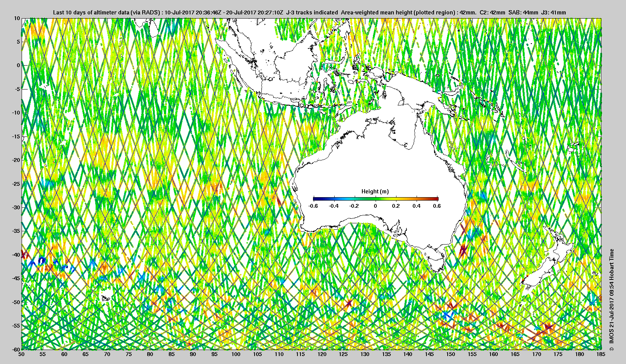Click the '-0.4' colorbar tick label

(x=334, y=206)
